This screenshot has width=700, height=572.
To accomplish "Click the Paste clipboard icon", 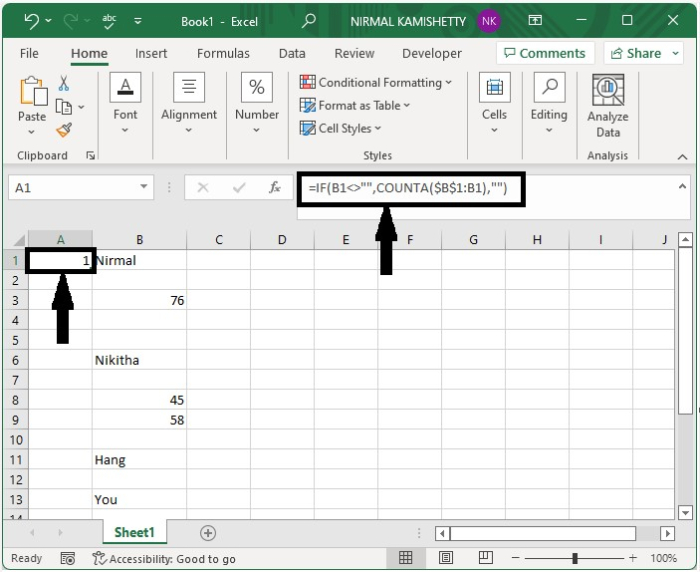I will click(x=33, y=91).
